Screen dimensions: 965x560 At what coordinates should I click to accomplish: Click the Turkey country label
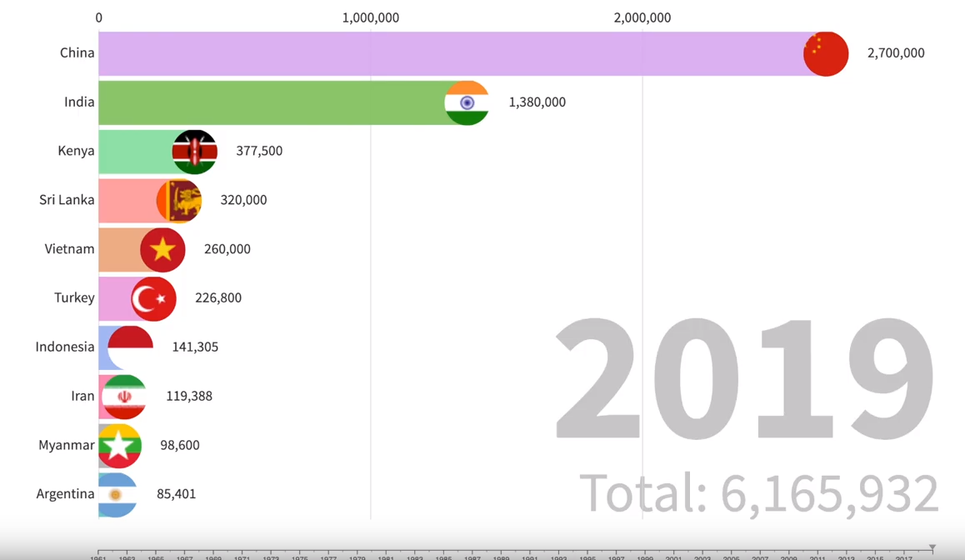[x=74, y=297]
